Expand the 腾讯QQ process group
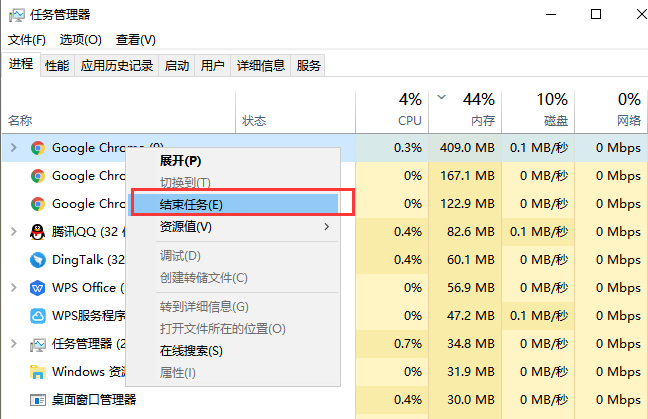The width and height of the screenshot is (648, 419). point(13,232)
